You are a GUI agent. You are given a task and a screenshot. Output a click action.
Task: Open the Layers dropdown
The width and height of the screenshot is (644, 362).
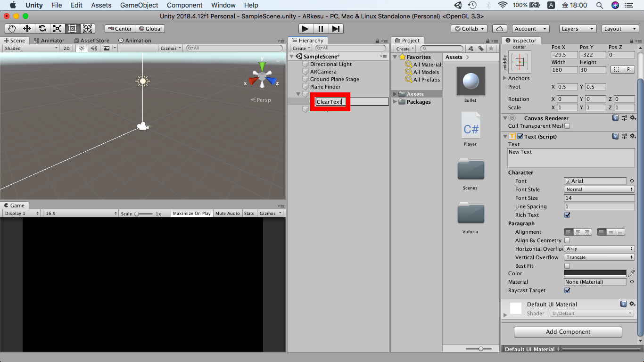tap(578, 29)
